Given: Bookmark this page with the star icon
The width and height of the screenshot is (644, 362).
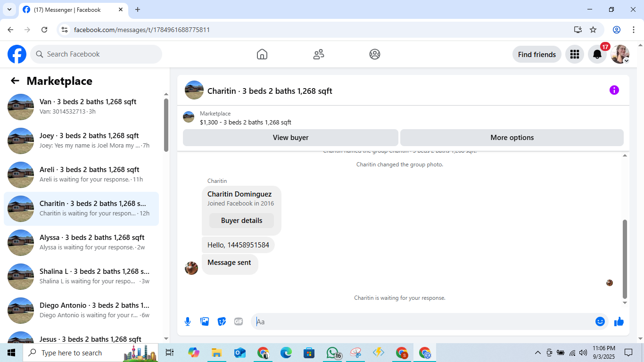Looking at the screenshot, I should [x=593, y=30].
